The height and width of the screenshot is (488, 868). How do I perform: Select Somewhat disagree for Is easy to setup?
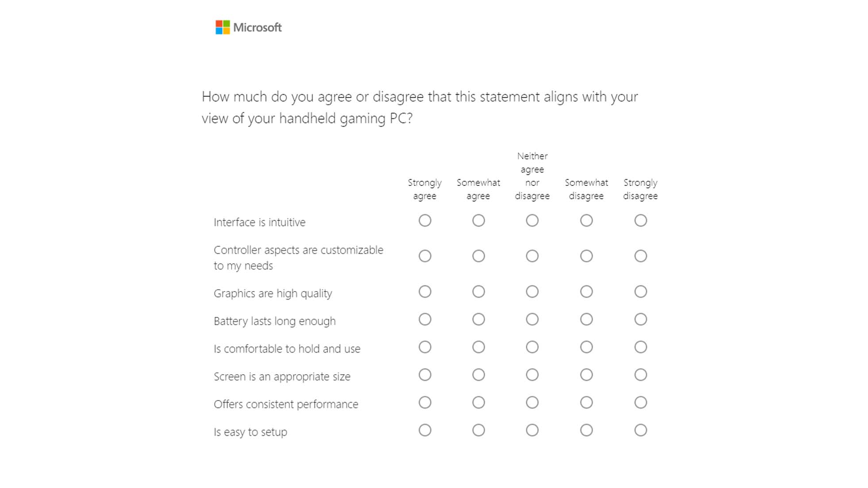pyautogui.click(x=586, y=430)
